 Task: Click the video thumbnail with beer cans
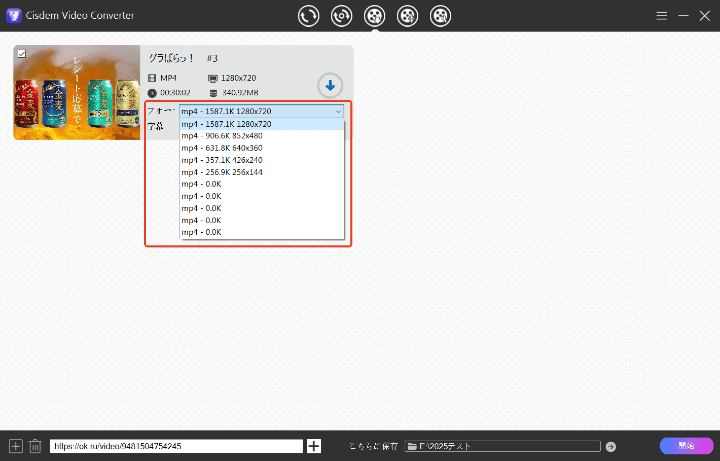[77, 93]
